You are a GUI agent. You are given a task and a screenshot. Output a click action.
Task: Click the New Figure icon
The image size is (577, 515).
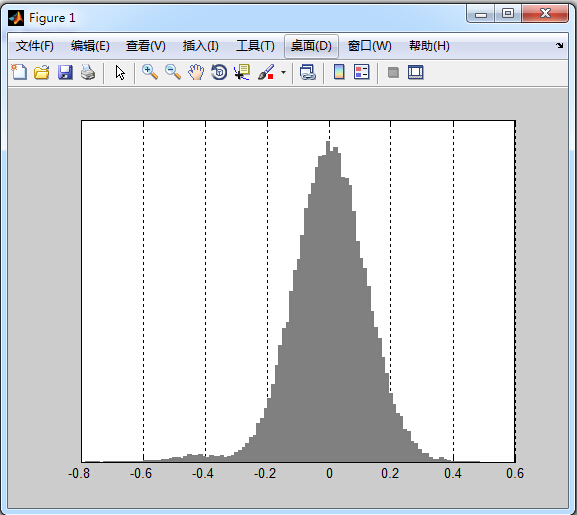(19, 72)
